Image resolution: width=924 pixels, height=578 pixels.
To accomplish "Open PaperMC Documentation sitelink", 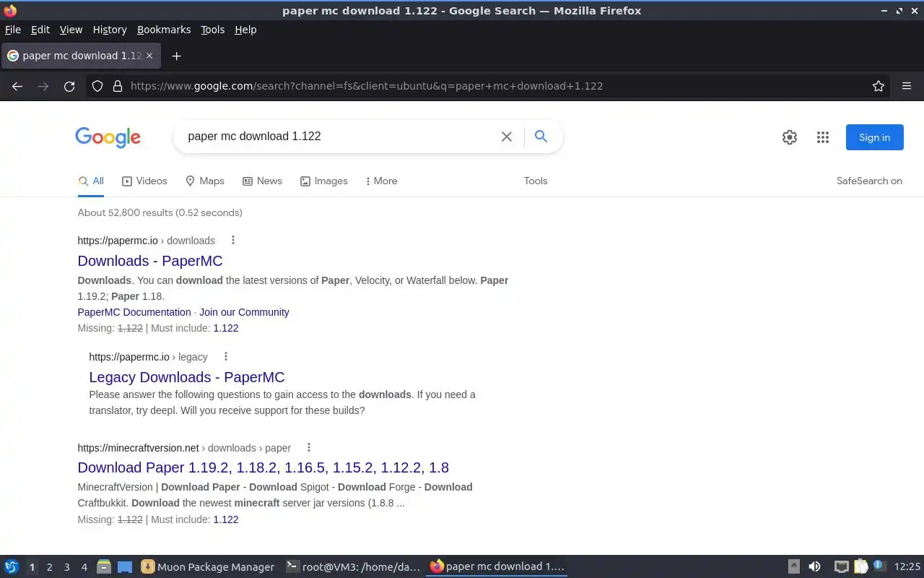I will 134,312.
